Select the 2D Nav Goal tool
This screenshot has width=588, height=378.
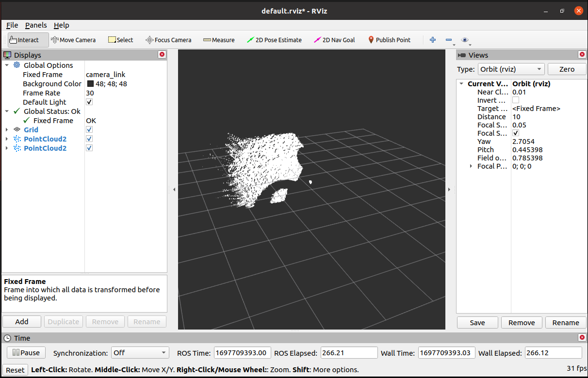pyautogui.click(x=334, y=40)
